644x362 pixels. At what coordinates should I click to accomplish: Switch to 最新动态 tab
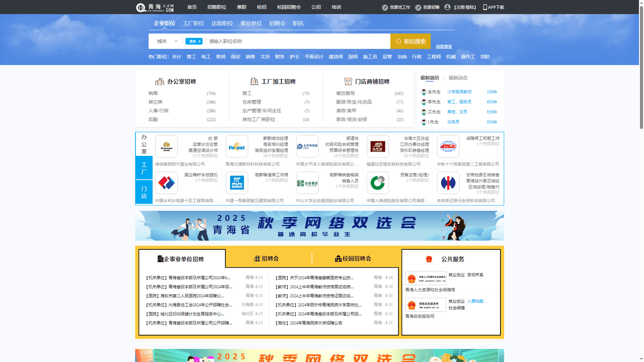[x=458, y=78]
